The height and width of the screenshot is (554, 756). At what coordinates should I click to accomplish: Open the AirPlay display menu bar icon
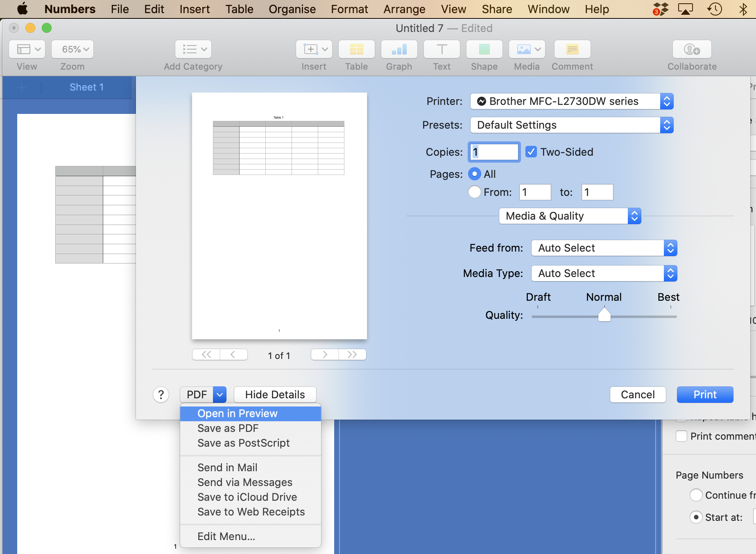[686, 9]
